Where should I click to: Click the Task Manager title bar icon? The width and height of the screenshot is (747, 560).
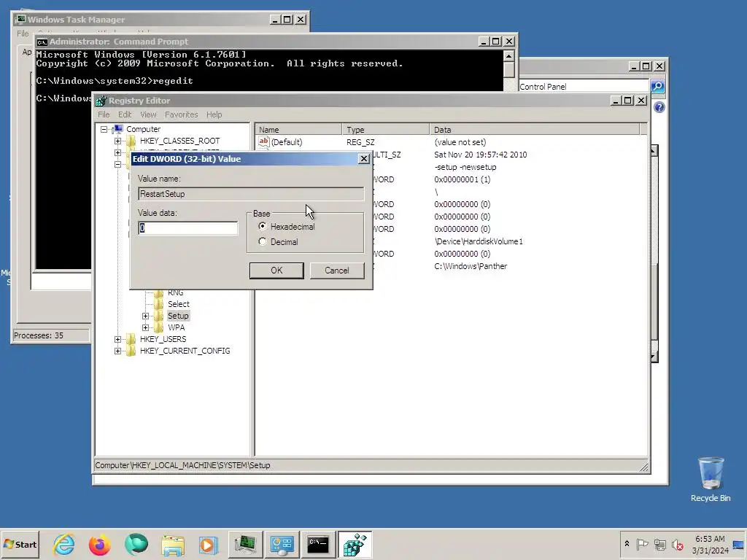pyautogui.click(x=20, y=19)
